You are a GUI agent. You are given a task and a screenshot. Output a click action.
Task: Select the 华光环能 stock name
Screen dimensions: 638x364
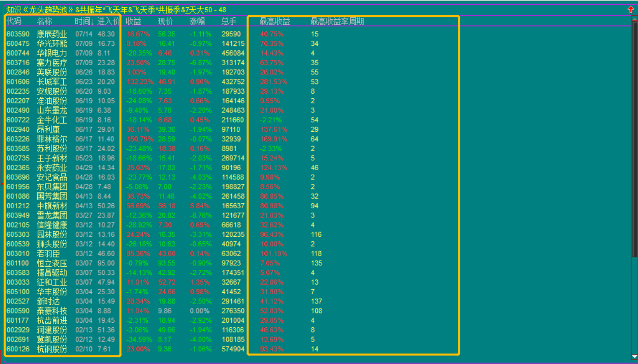[52, 44]
